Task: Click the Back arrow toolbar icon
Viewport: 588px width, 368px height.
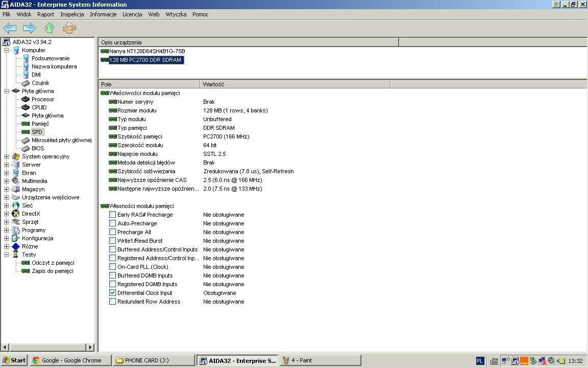Action: pos(10,28)
